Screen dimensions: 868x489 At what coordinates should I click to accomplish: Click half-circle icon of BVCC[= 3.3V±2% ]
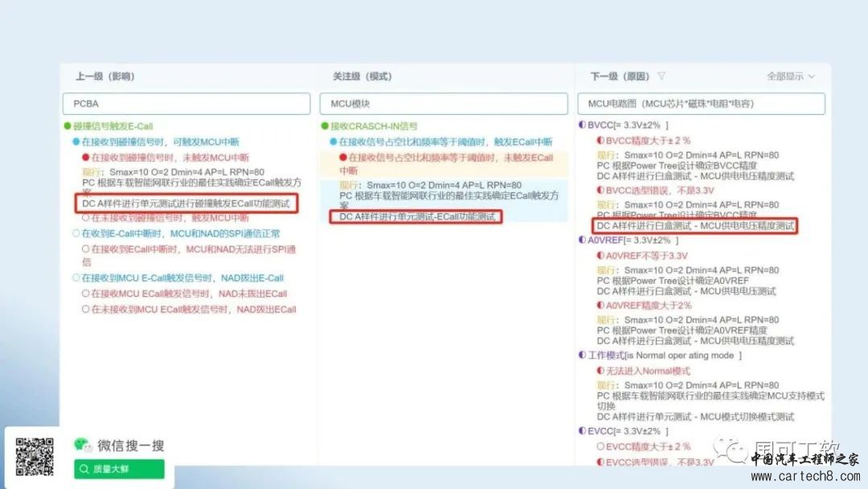click(582, 125)
